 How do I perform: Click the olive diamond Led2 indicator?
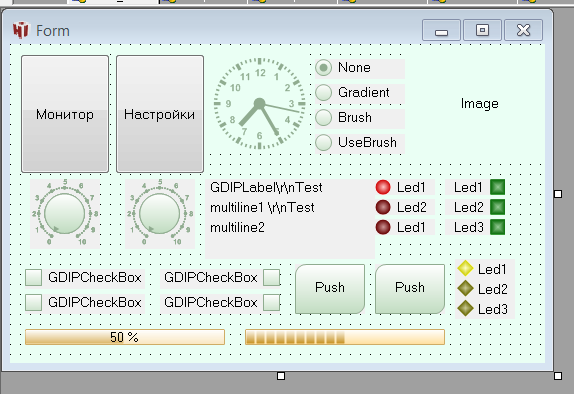(466, 288)
